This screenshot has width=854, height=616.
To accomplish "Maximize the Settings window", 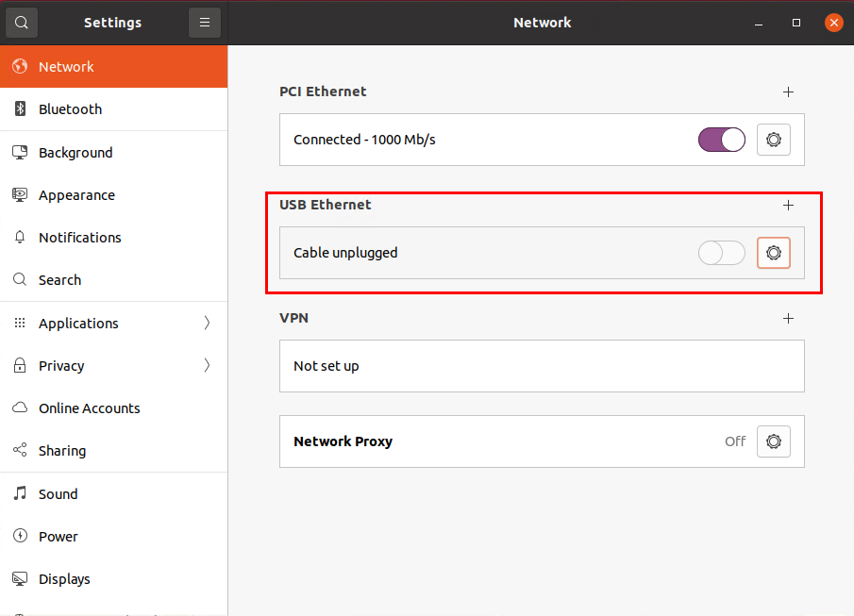I will click(796, 23).
